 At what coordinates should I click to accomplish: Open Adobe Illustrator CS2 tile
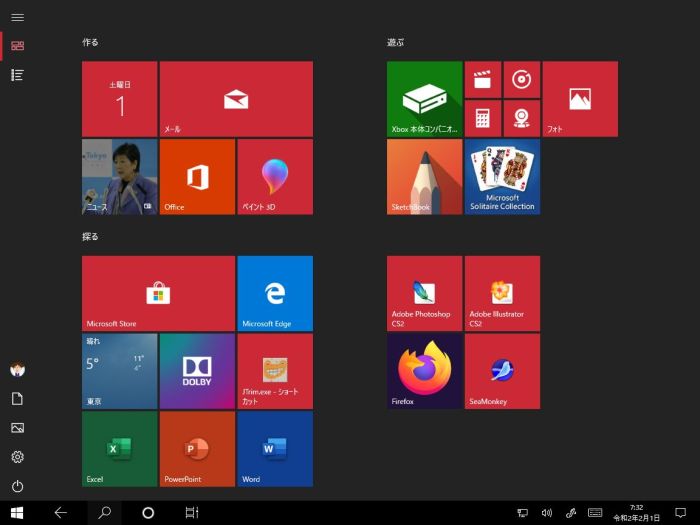[502, 293]
